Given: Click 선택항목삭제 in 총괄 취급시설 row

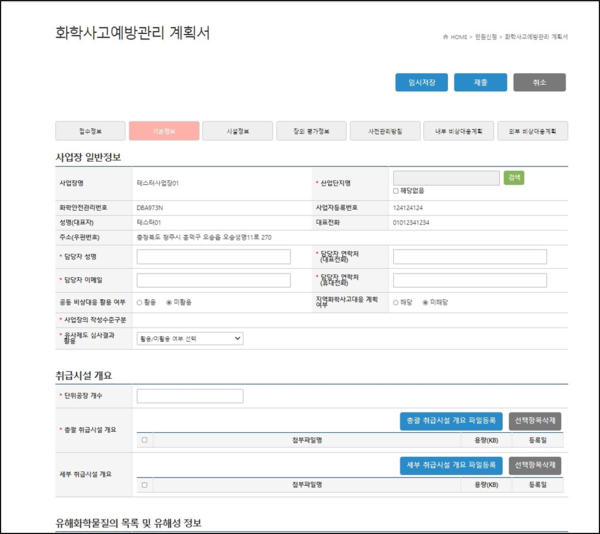Looking at the screenshot, I should click(535, 421).
